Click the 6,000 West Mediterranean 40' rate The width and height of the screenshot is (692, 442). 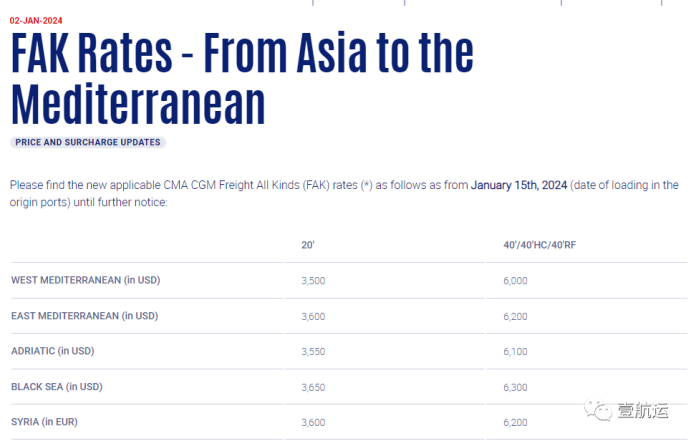[516, 281]
